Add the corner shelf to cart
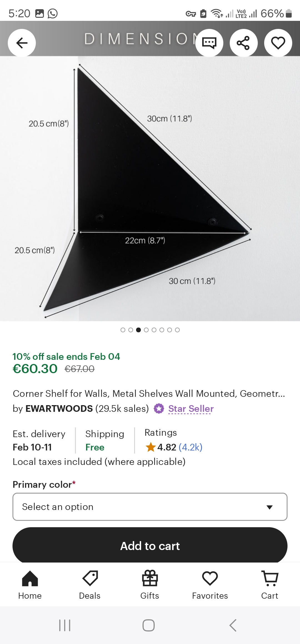 [150, 546]
